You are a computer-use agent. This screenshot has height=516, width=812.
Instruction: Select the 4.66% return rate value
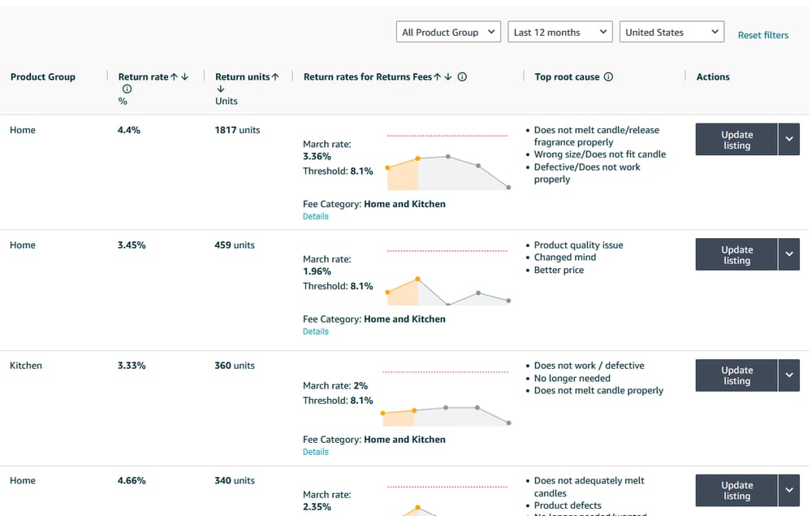point(132,481)
